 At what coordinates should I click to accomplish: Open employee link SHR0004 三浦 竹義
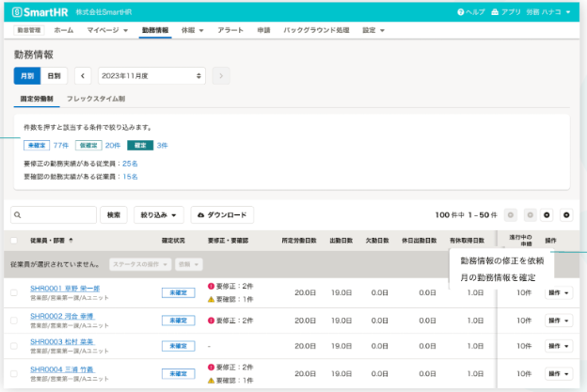click(x=65, y=368)
